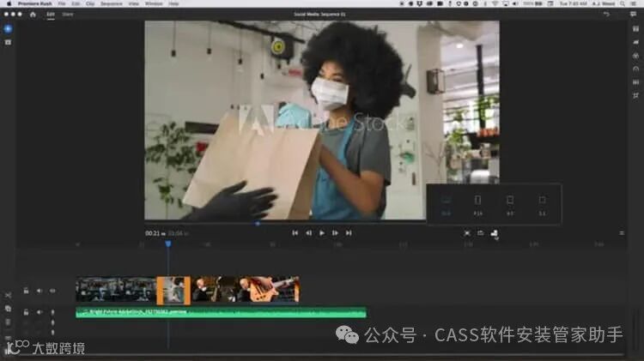The height and width of the screenshot is (361, 644).
Task: Go to the Home screen icon
Action: (33, 15)
